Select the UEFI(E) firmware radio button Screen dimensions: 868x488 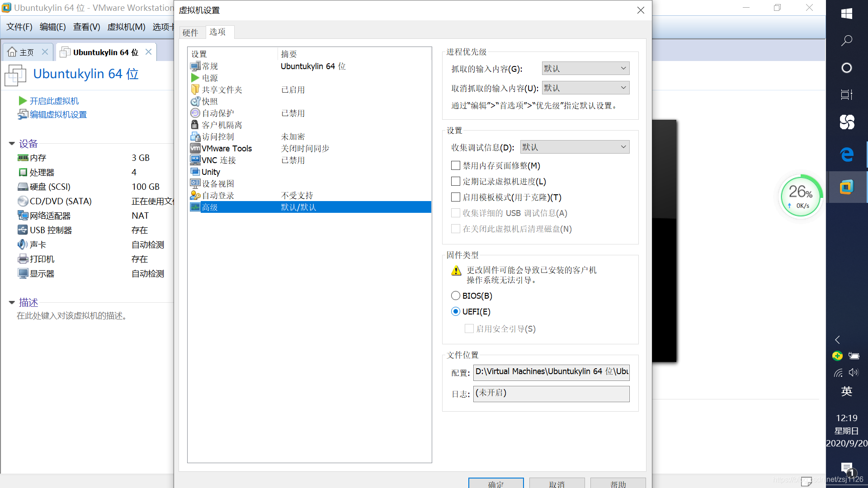click(456, 312)
